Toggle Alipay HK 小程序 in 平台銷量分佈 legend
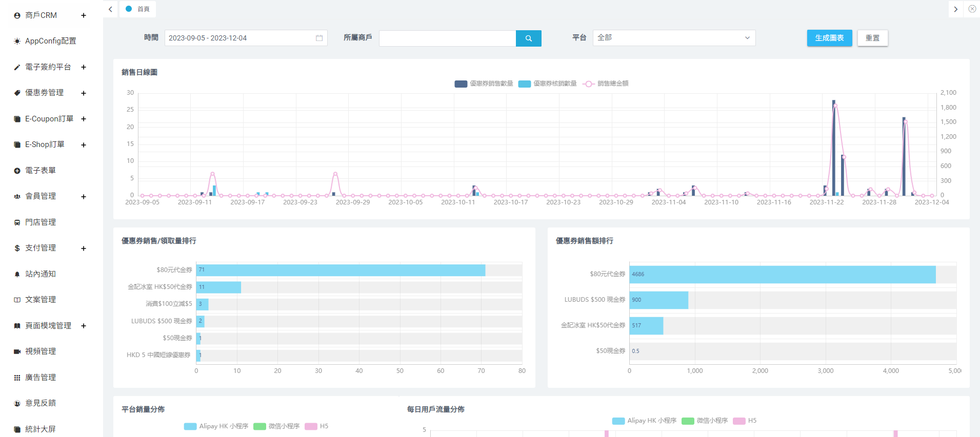Image resolution: width=980 pixels, height=437 pixels. [x=216, y=426]
